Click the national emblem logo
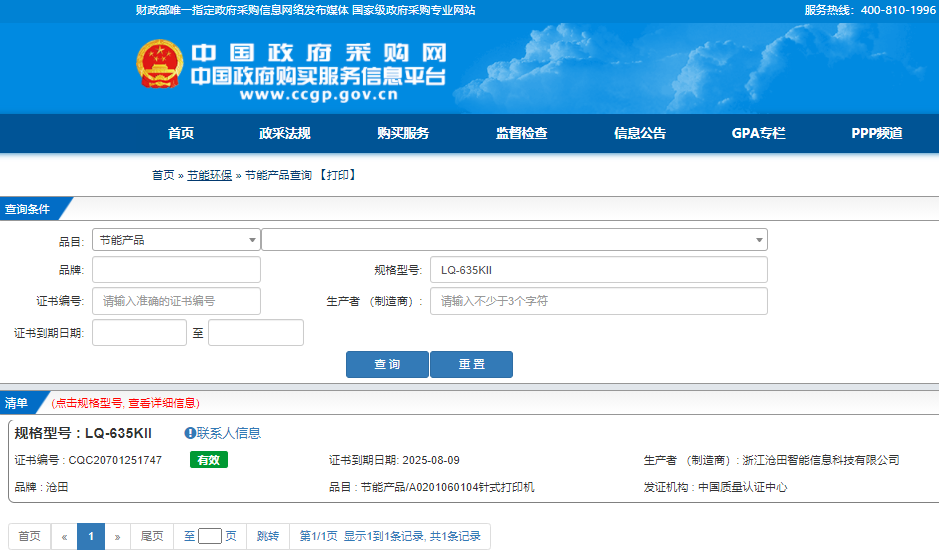This screenshot has width=939, height=552. [160, 66]
